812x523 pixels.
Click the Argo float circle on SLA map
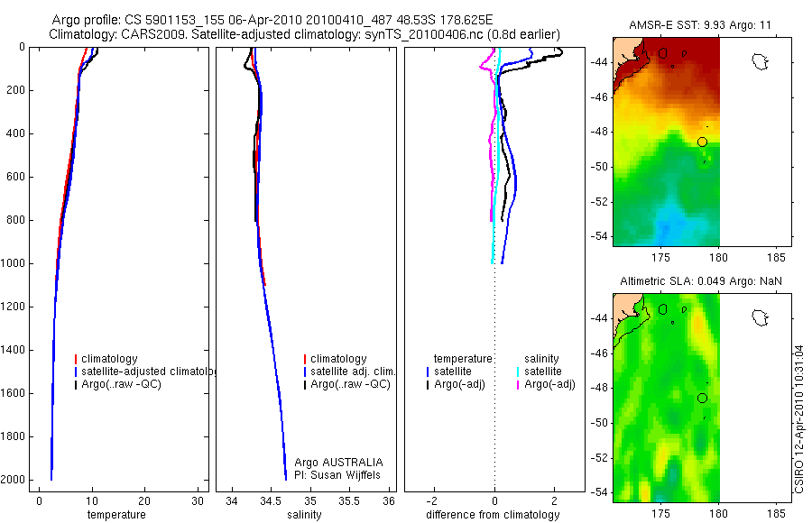(x=702, y=399)
